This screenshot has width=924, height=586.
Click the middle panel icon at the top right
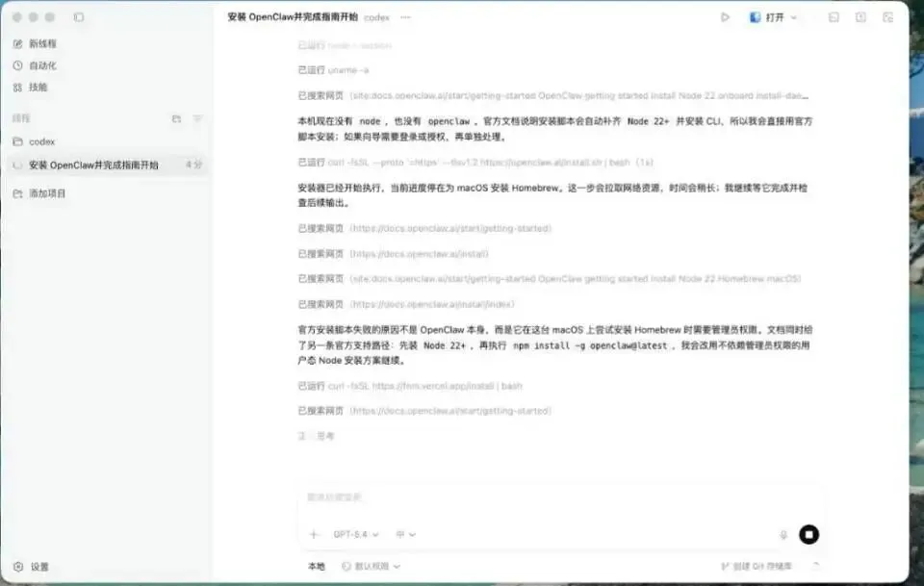[x=860, y=17]
